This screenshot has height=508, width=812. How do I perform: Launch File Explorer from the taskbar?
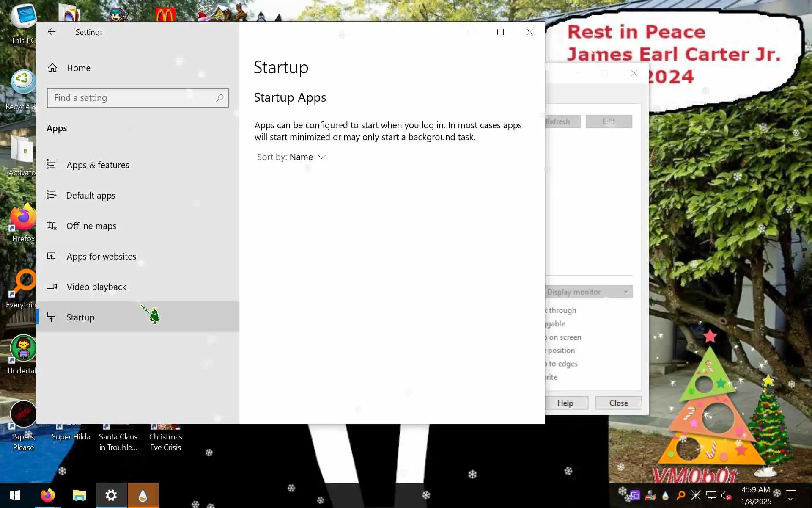(x=79, y=495)
